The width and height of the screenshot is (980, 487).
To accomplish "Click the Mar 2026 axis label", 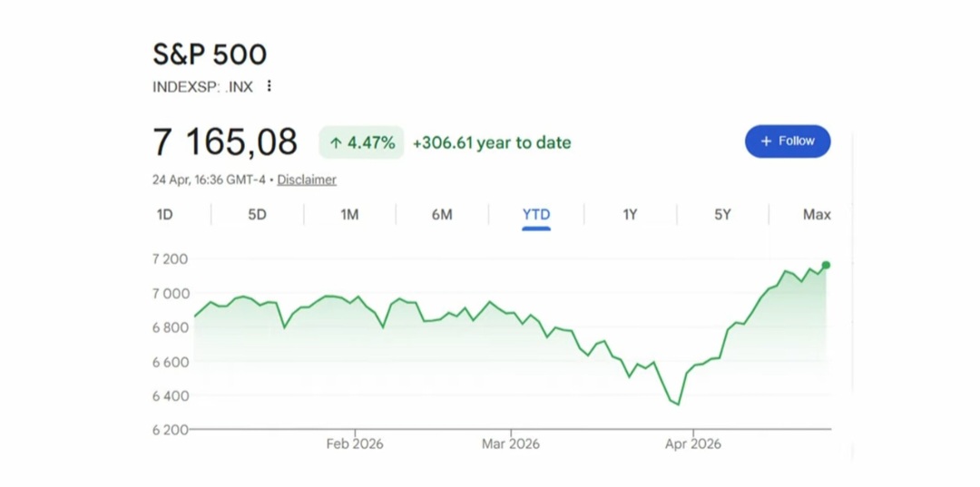I will tap(511, 443).
